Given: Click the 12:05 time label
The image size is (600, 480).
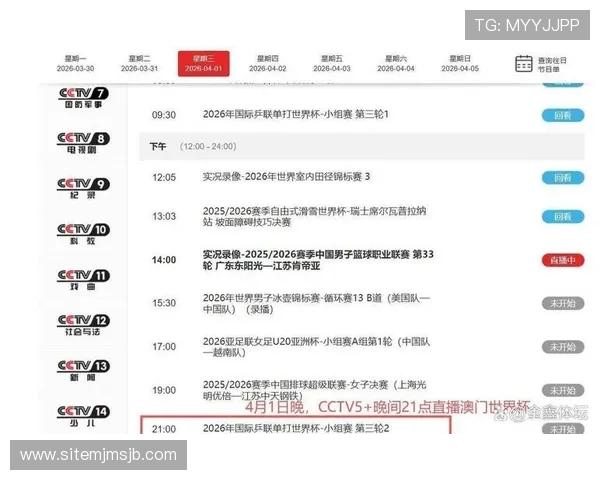Looking at the screenshot, I should pyautogui.click(x=164, y=177).
